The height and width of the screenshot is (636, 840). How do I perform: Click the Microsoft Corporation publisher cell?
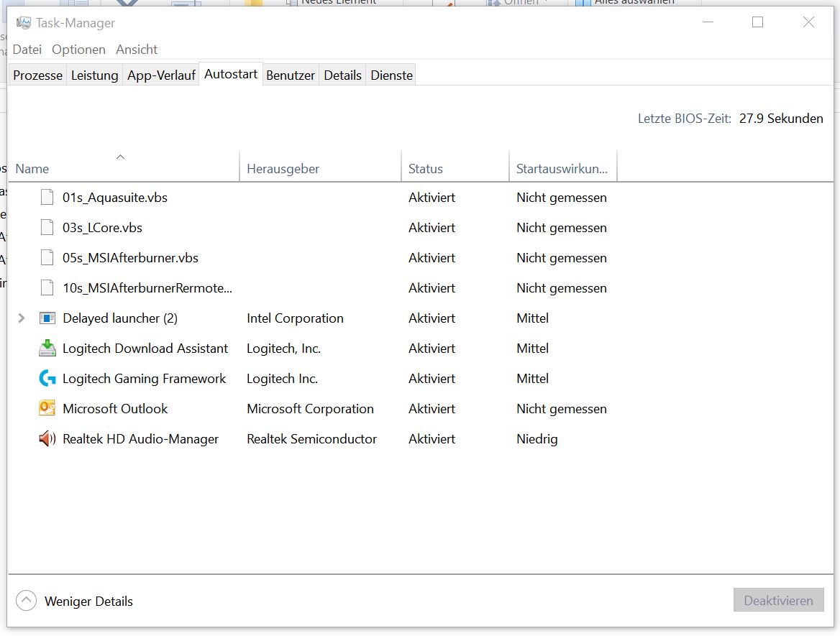tap(310, 409)
